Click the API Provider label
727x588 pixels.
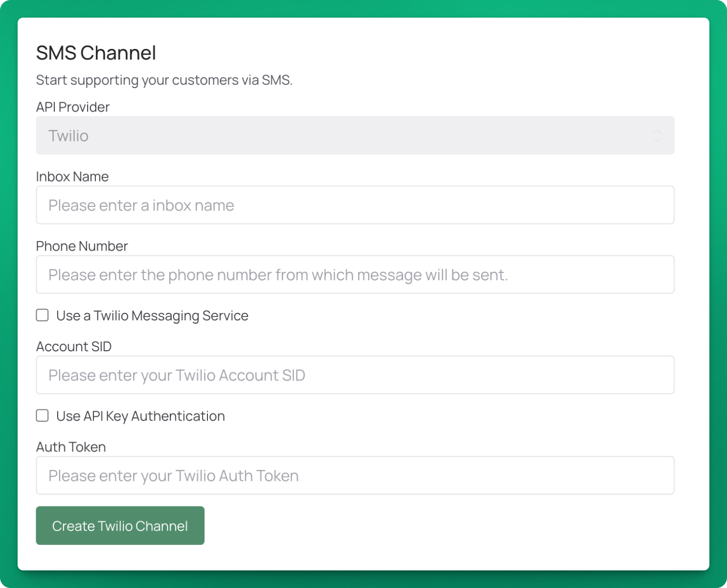(x=73, y=107)
